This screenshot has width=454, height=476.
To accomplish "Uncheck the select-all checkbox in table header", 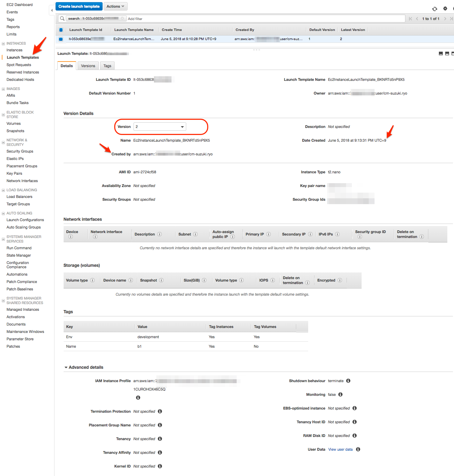I will point(61,30).
